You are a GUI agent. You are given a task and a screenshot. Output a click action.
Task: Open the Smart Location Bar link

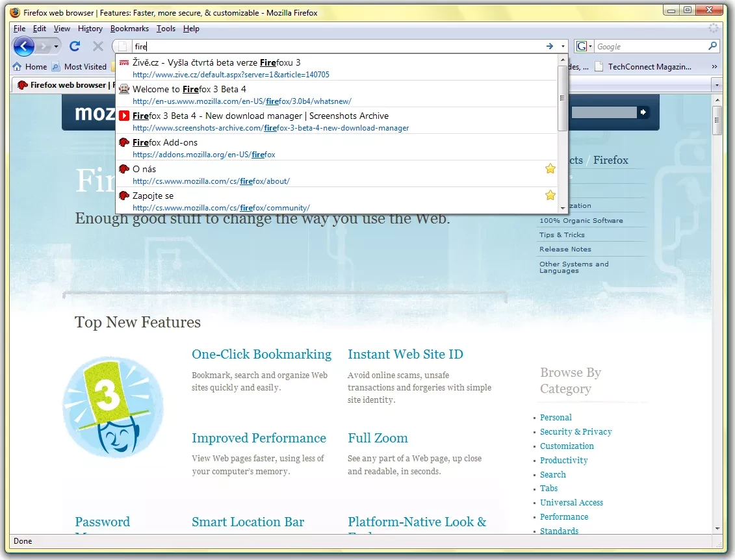pos(248,522)
